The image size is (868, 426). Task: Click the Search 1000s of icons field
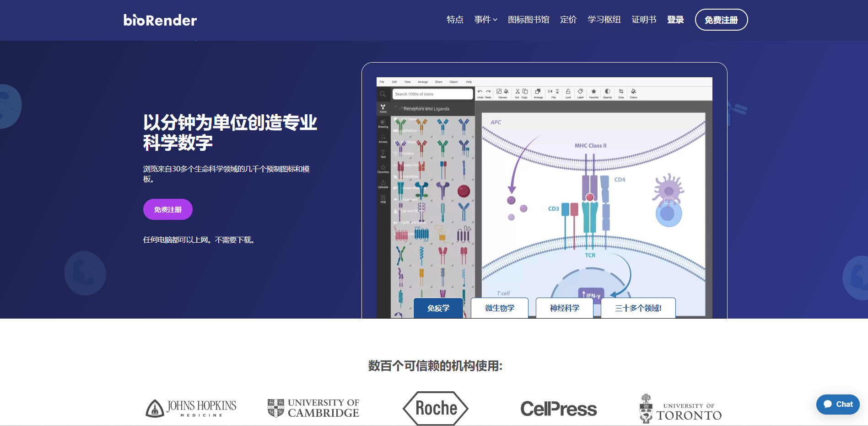432,94
